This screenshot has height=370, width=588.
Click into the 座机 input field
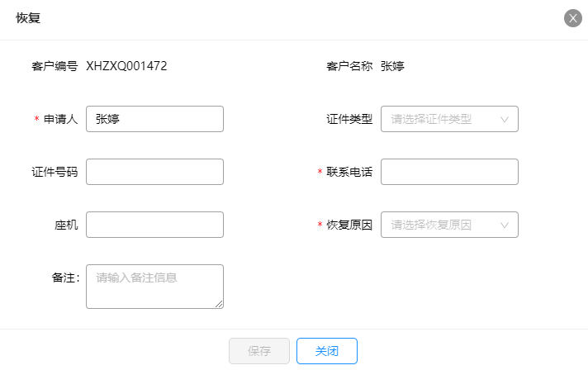(154, 225)
